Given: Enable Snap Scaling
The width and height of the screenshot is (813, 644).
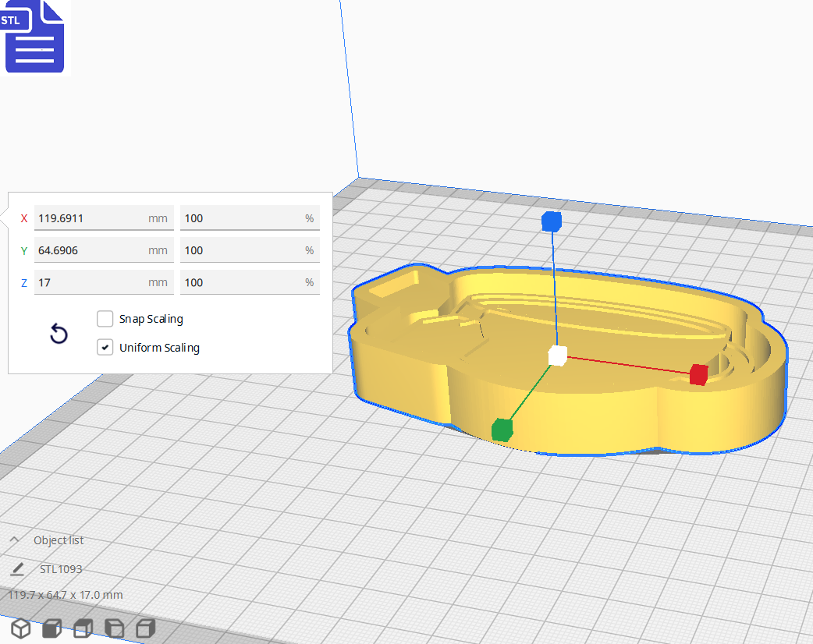Looking at the screenshot, I should [105, 318].
